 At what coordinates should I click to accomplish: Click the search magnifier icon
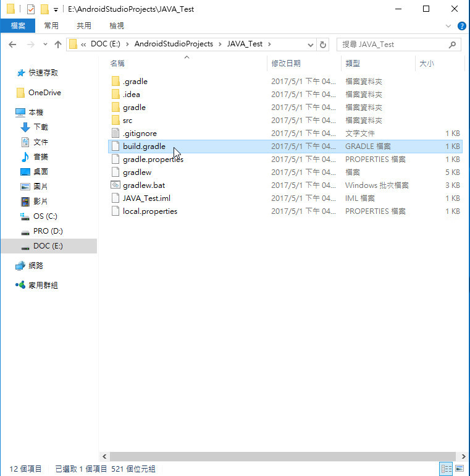452,45
